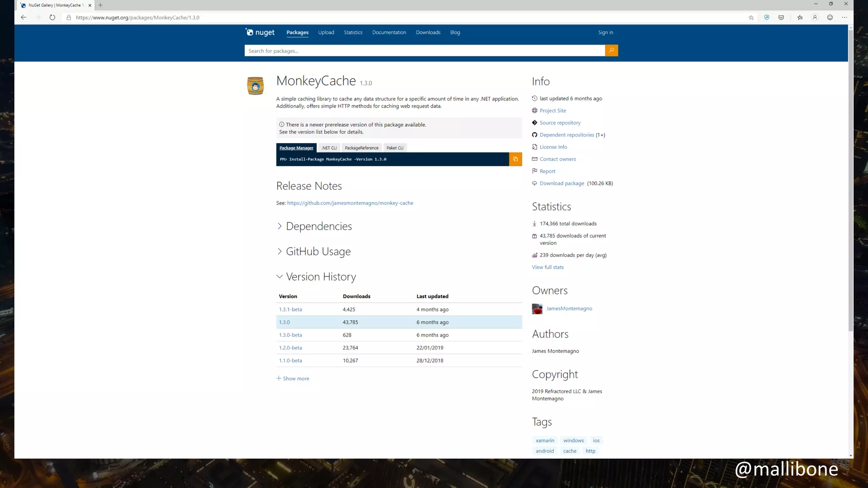Image resolution: width=868 pixels, height=488 pixels.
Task: Open the Statistics menu item
Action: pos(353,33)
